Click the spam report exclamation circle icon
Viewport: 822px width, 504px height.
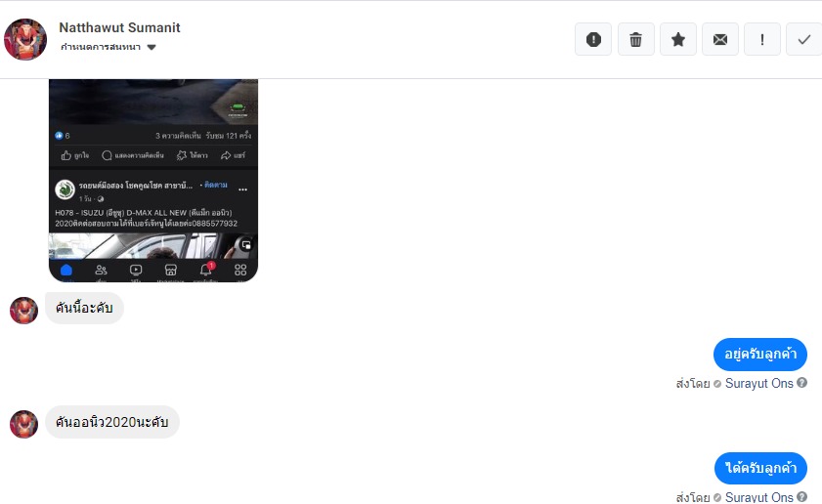click(593, 39)
